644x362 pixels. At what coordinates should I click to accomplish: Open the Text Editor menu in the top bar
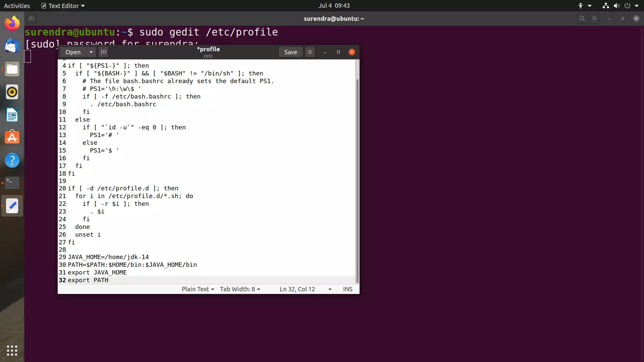point(62,5)
